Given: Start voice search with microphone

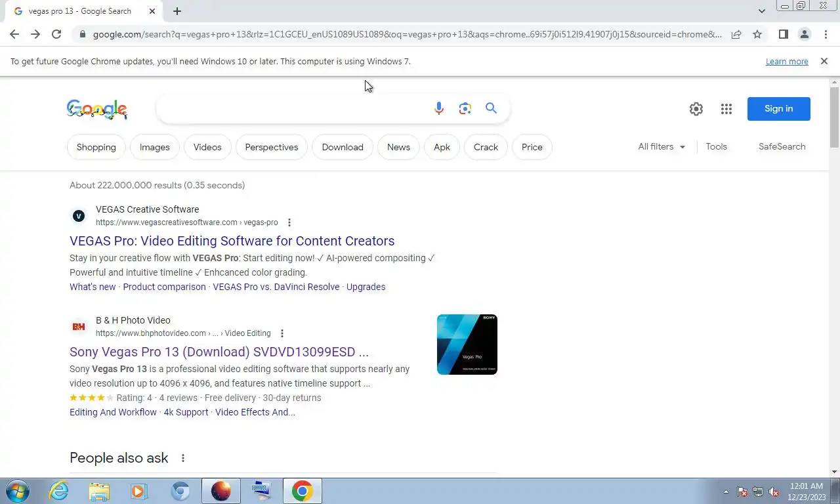Looking at the screenshot, I should click(439, 108).
